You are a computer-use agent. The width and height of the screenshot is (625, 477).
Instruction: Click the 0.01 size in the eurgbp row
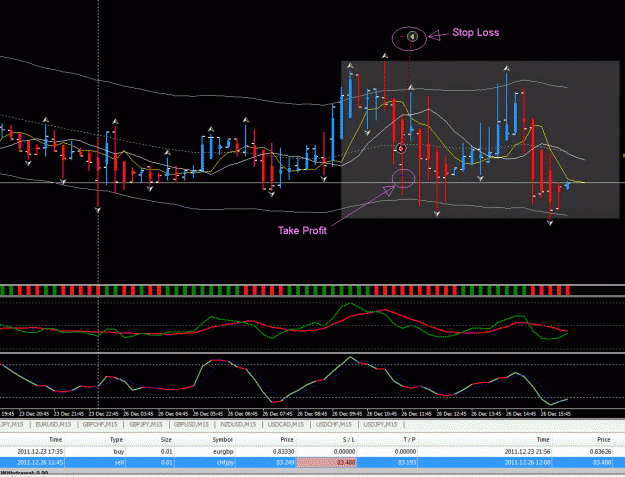[x=167, y=452]
